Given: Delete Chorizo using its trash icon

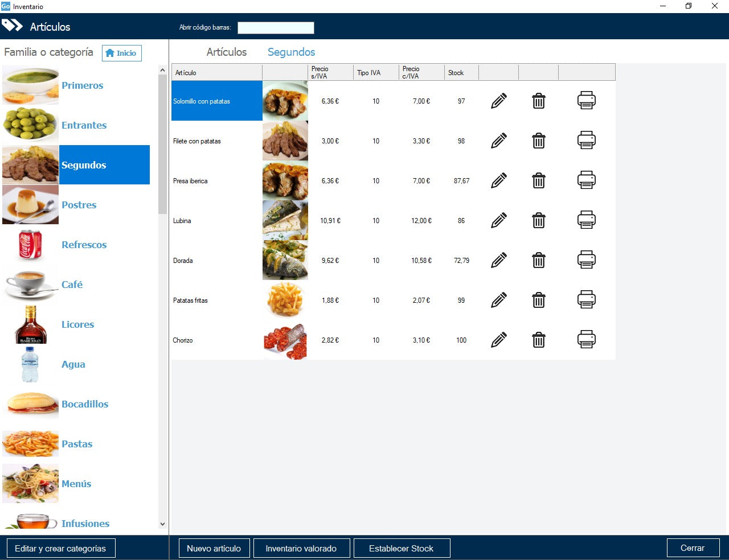Looking at the screenshot, I should [538, 340].
